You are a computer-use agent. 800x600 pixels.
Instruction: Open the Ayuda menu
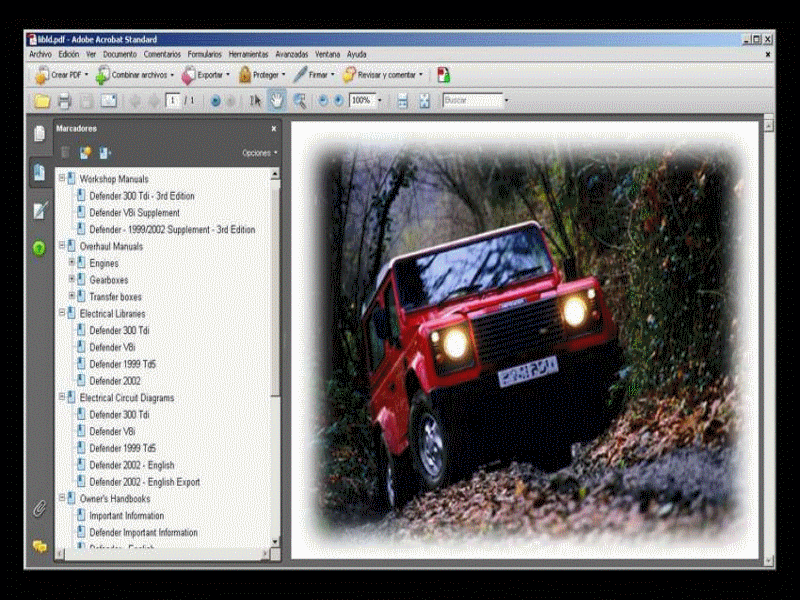[357, 54]
